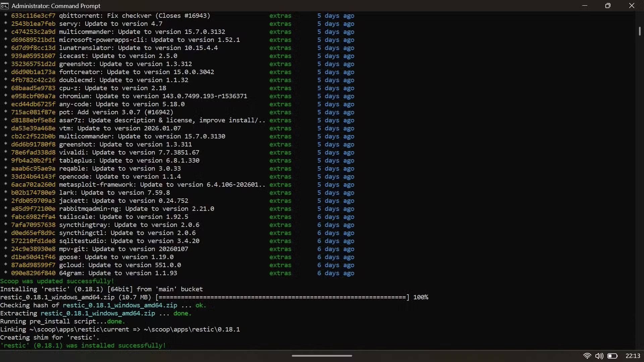The width and height of the screenshot is (644, 362).
Task: Select the chromium update version line
Action: pos(153,96)
